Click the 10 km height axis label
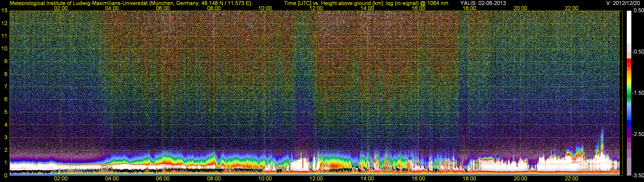 (x=5, y=49)
